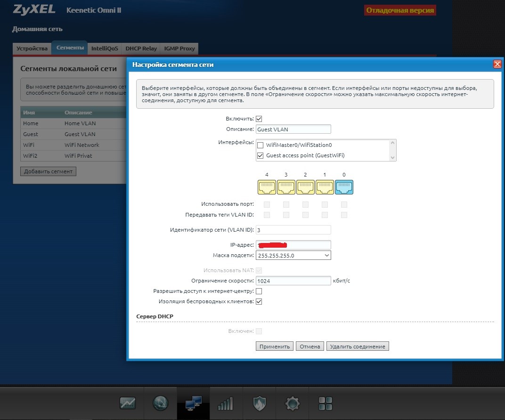Toggle Использовать порт for port 4
Screen dimensions: 505x420
pos(267,204)
